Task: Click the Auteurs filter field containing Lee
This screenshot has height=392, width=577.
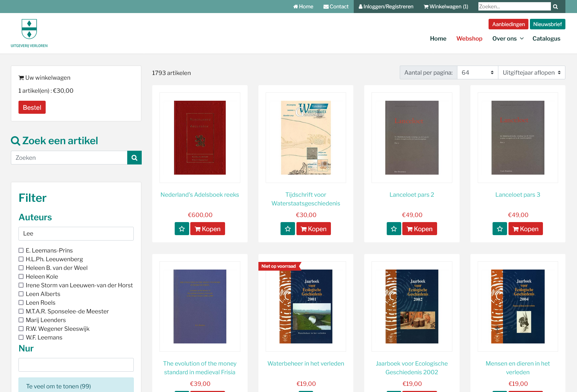Action: (76, 234)
